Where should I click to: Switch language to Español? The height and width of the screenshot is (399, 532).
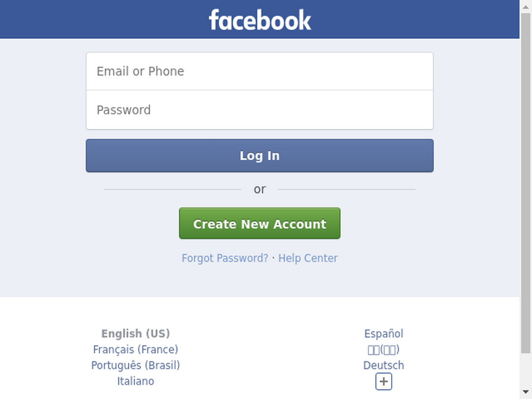384,334
